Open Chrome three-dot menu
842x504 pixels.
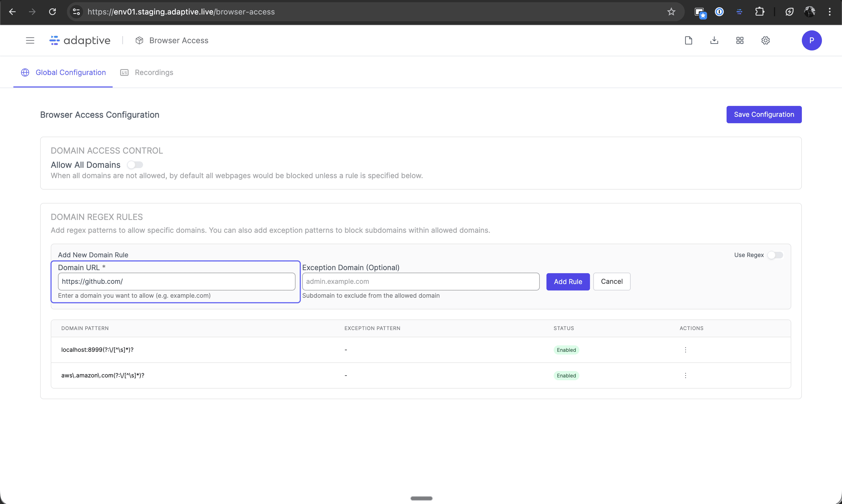click(830, 12)
